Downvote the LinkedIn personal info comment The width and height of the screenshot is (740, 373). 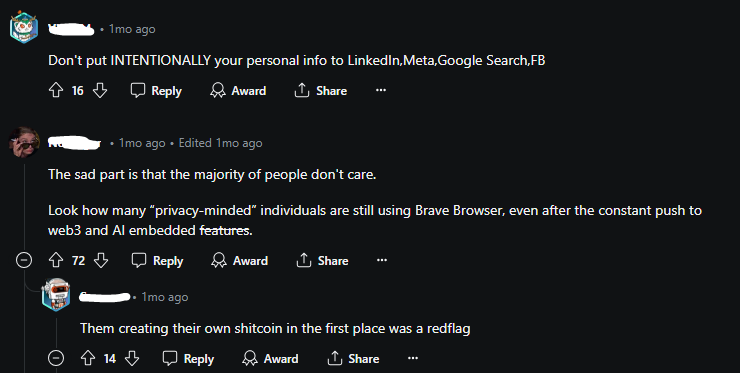(x=100, y=90)
